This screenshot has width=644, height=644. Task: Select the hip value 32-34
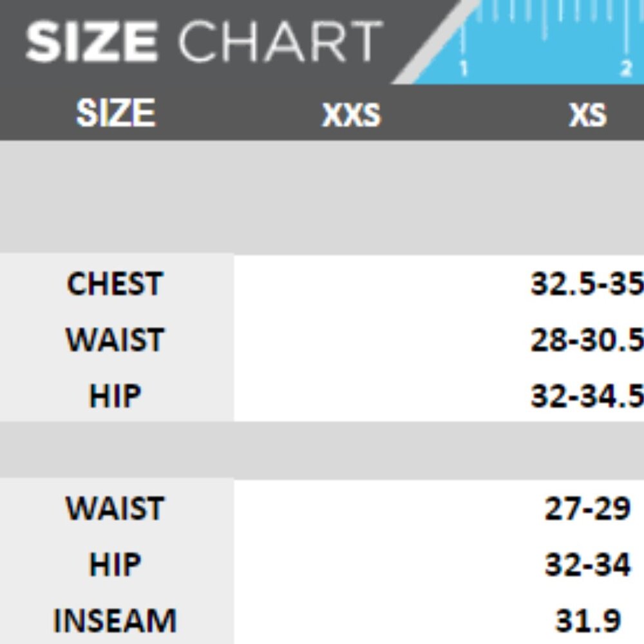(587, 565)
